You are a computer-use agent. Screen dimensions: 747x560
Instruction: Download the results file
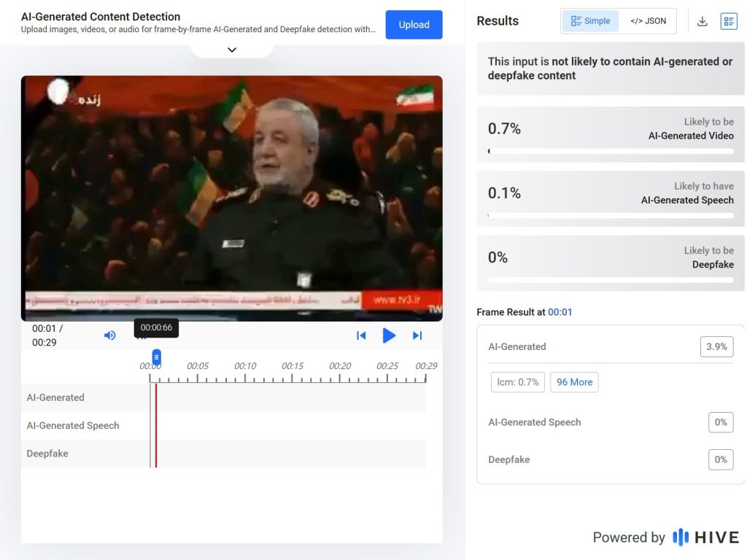703,21
